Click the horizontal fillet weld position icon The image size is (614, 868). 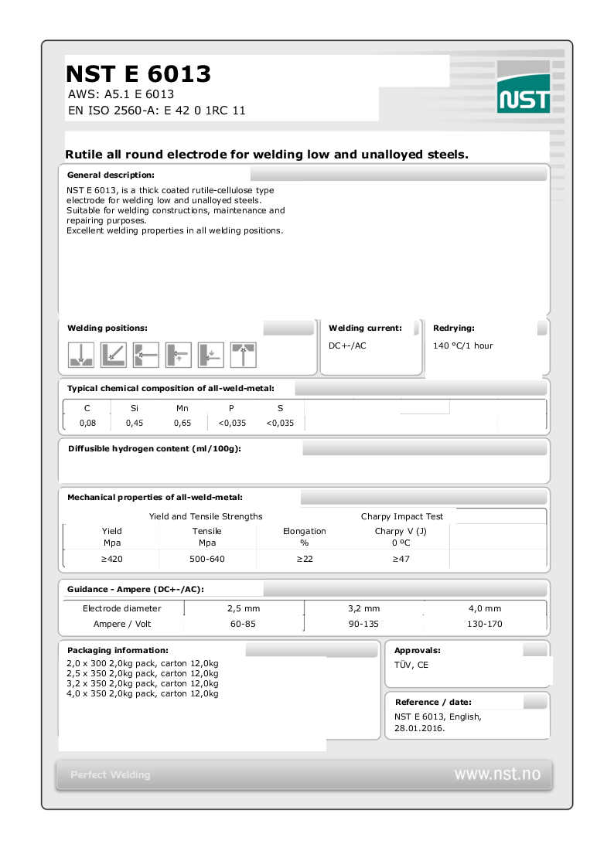pyautogui.click(x=114, y=355)
